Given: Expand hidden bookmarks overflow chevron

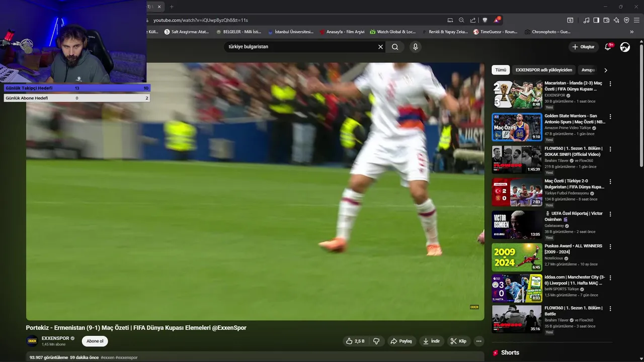Looking at the screenshot, I should tap(632, 32).
